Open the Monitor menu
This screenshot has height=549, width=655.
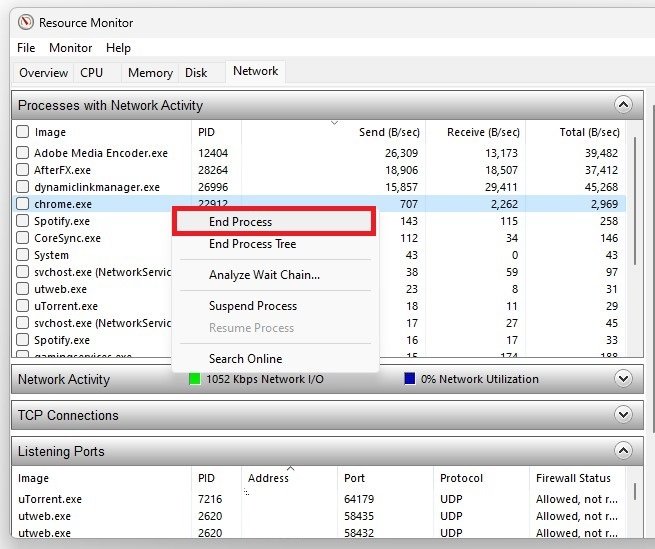pyautogui.click(x=70, y=48)
